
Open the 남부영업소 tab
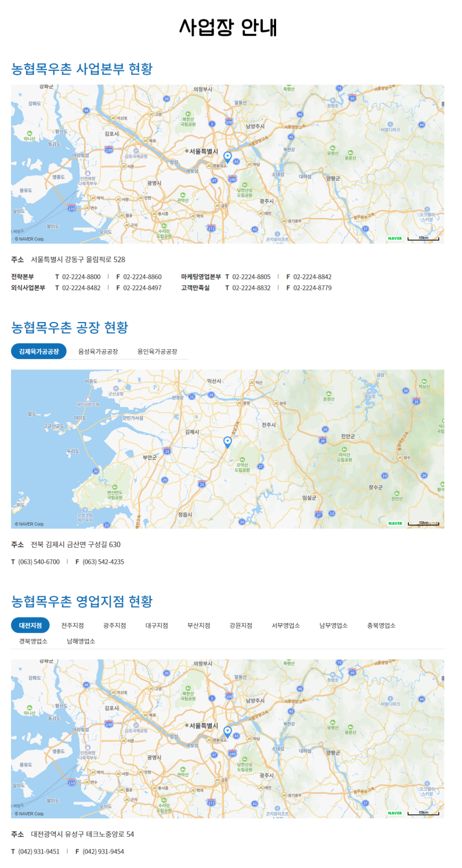(x=334, y=625)
